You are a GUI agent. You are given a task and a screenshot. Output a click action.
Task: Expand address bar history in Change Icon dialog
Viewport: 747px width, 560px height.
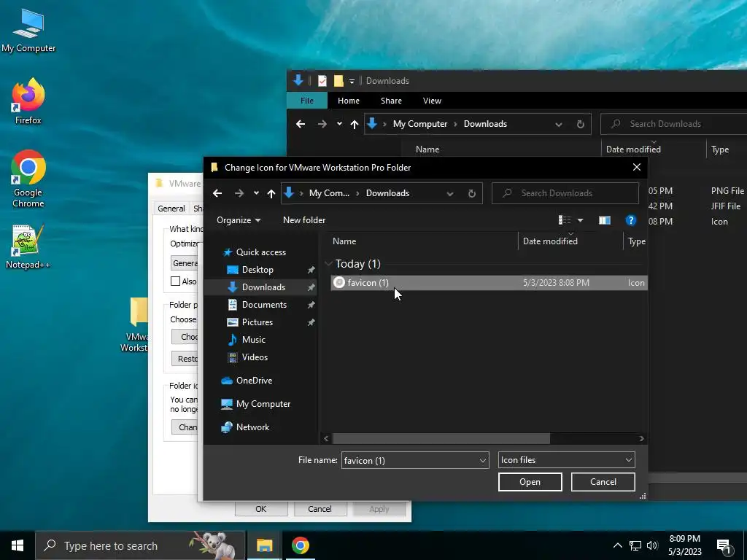(449, 193)
